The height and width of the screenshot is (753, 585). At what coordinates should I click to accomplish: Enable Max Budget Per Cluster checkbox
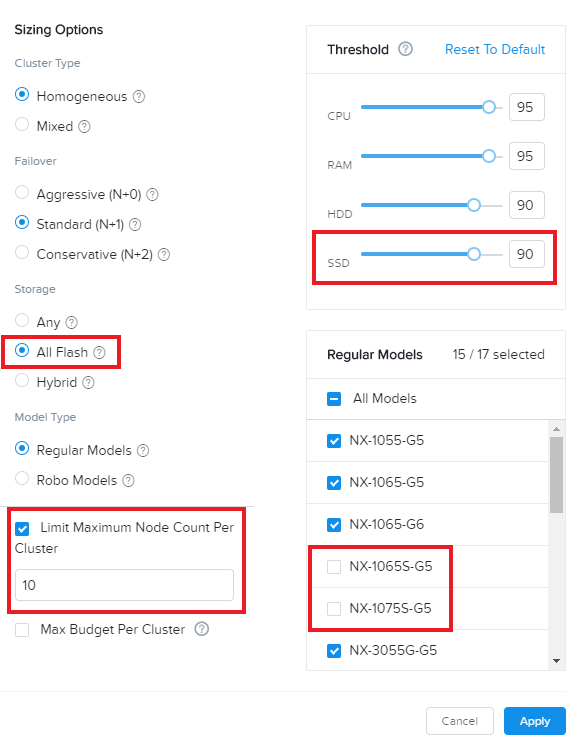click(x=22, y=630)
